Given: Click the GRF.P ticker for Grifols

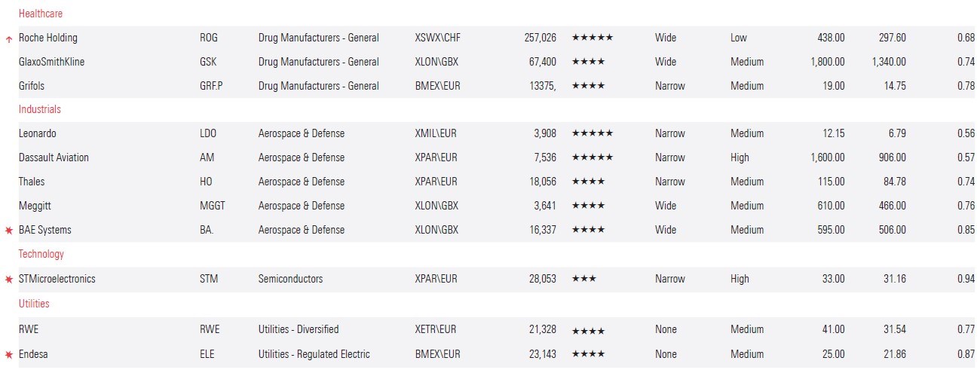Looking at the screenshot, I should [x=211, y=86].
